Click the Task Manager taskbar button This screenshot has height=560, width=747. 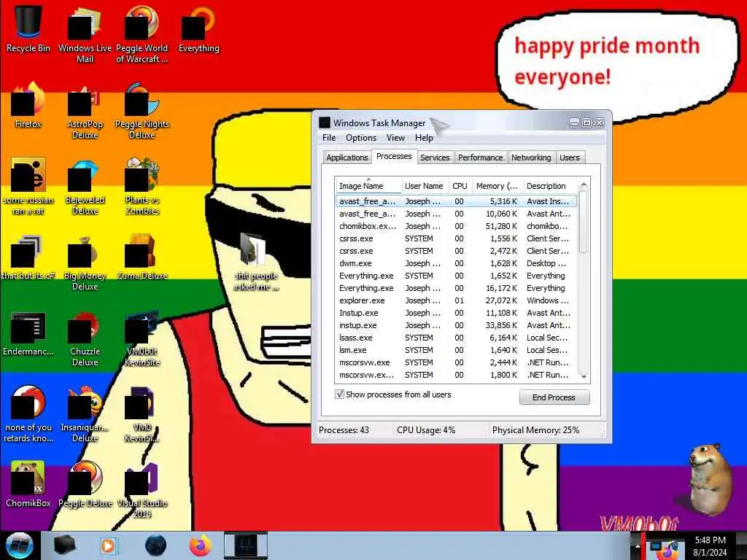[246, 545]
